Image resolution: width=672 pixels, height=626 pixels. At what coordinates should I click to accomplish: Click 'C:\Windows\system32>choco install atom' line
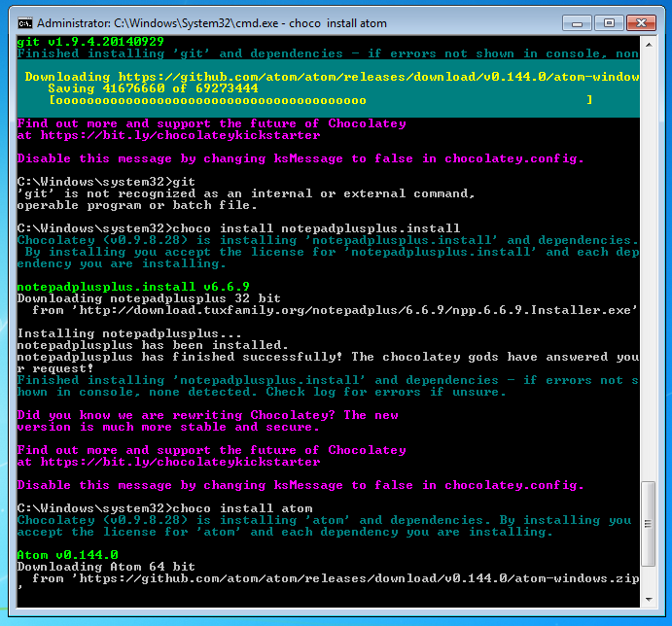point(164,508)
